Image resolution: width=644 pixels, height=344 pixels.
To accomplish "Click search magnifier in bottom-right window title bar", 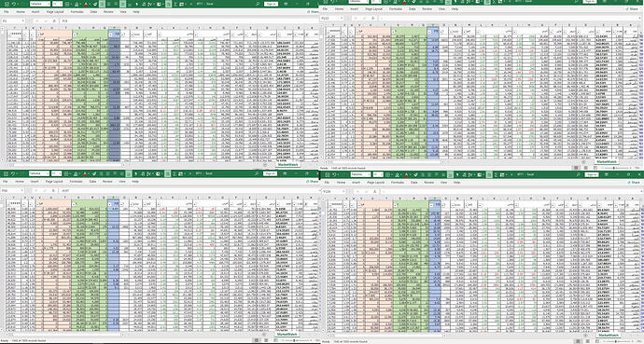I will coord(579,174).
